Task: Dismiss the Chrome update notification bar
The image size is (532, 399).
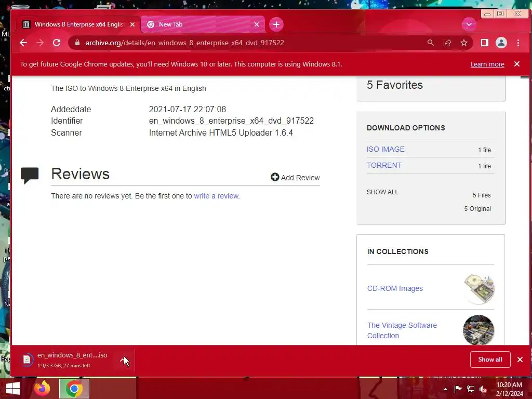Action: (x=517, y=64)
